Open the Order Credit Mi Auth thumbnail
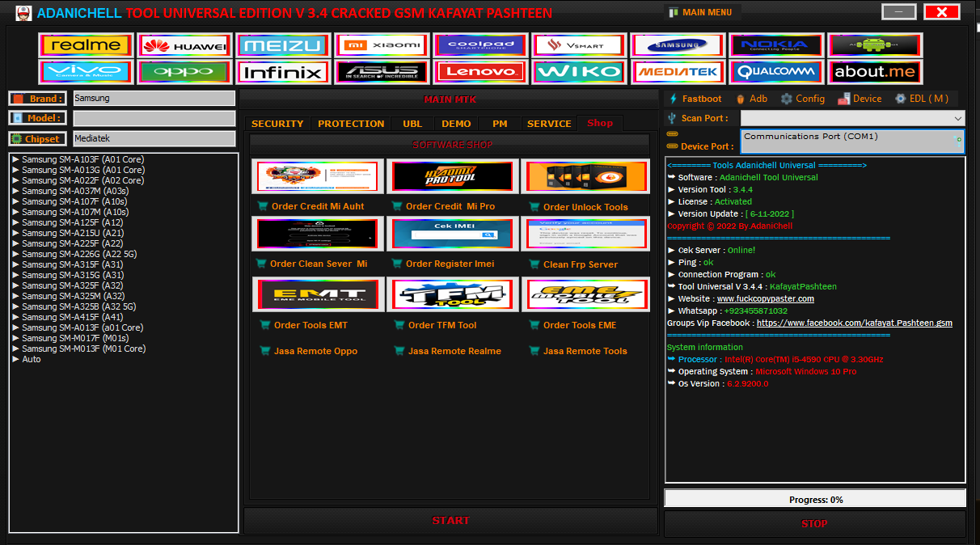The width and height of the screenshot is (980, 545). point(318,175)
